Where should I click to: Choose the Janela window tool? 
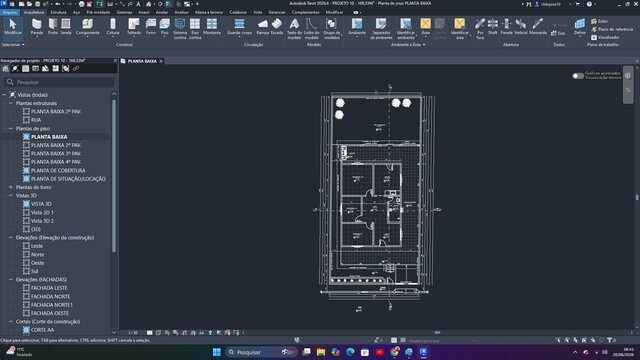pyautogui.click(x=66, y=27)
